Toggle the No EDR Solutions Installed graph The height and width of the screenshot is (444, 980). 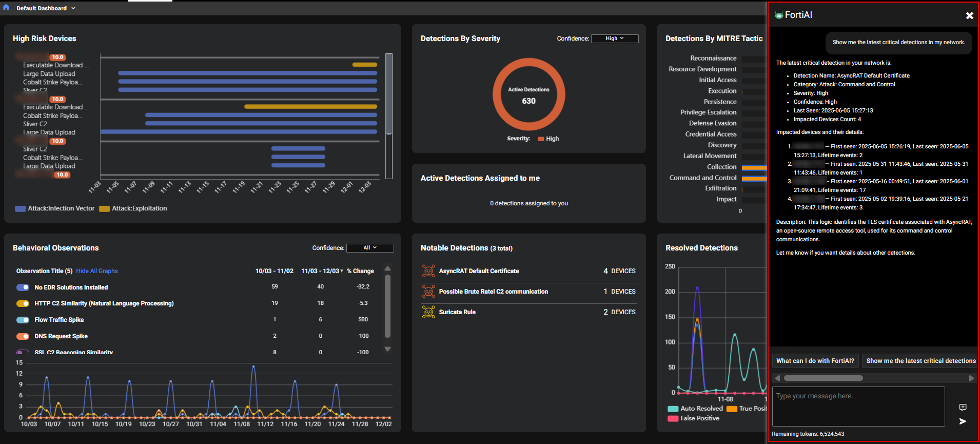coord(23,287)
